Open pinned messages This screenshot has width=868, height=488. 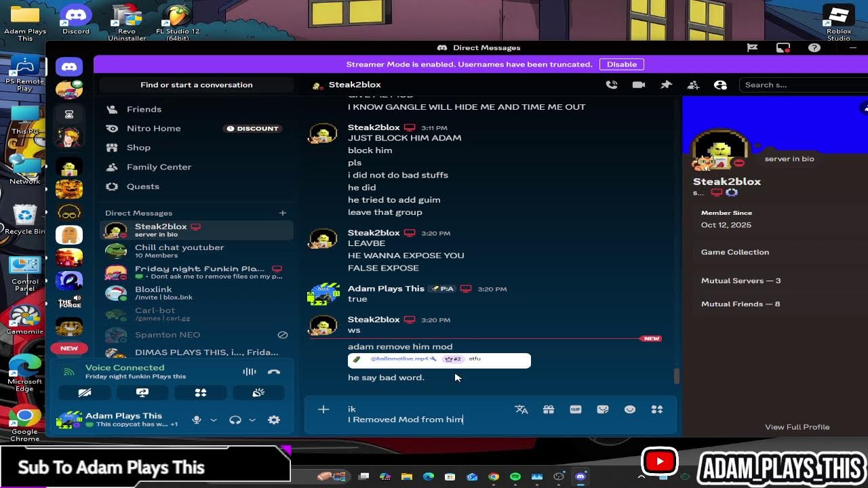point(666,85)
